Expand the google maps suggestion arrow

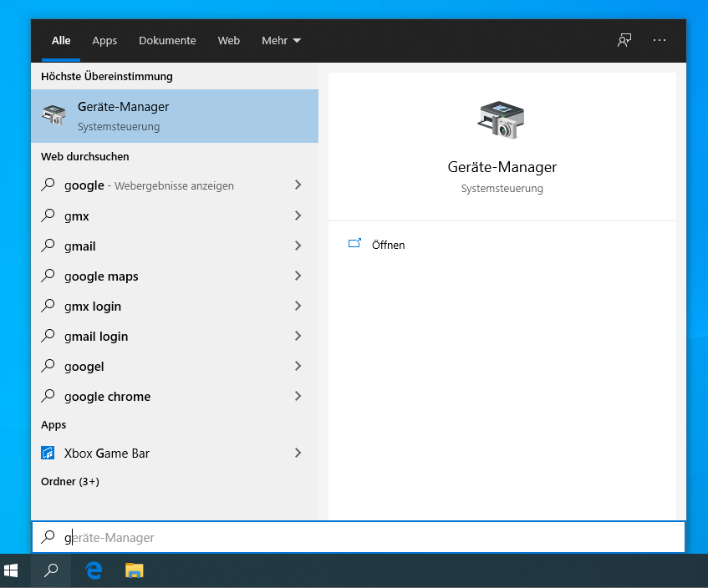pyautogui.click(x=298, y=276)
